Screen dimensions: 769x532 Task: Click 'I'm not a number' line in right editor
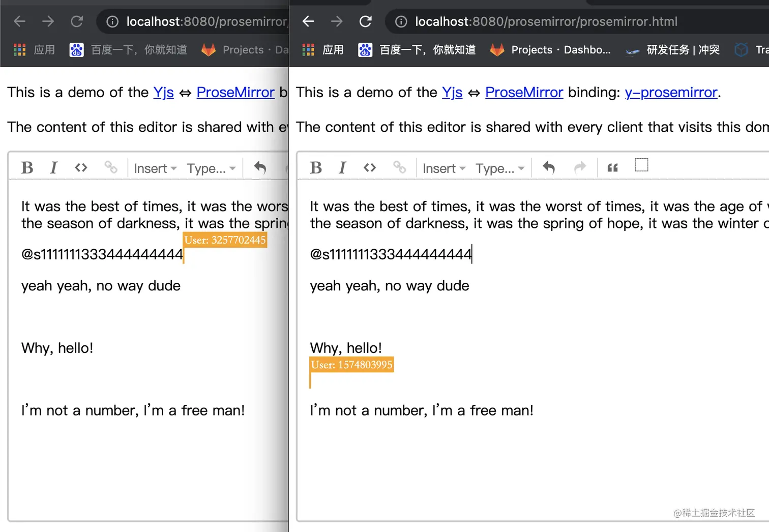pyautogui.click(x=422, y=410)
